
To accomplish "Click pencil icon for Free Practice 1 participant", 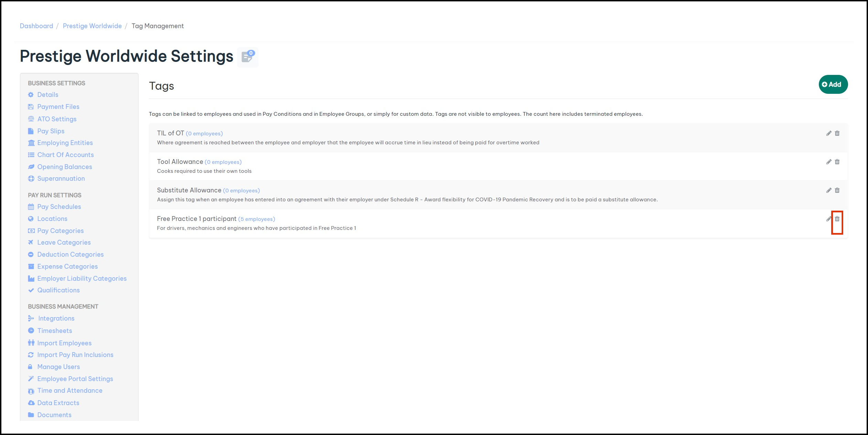I will [x=829, y=219].
